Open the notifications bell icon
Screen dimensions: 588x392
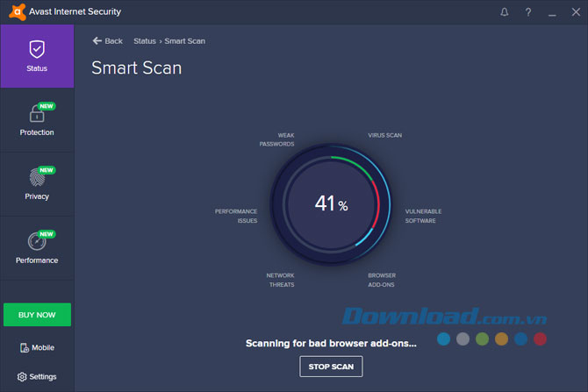click(505, 12)
